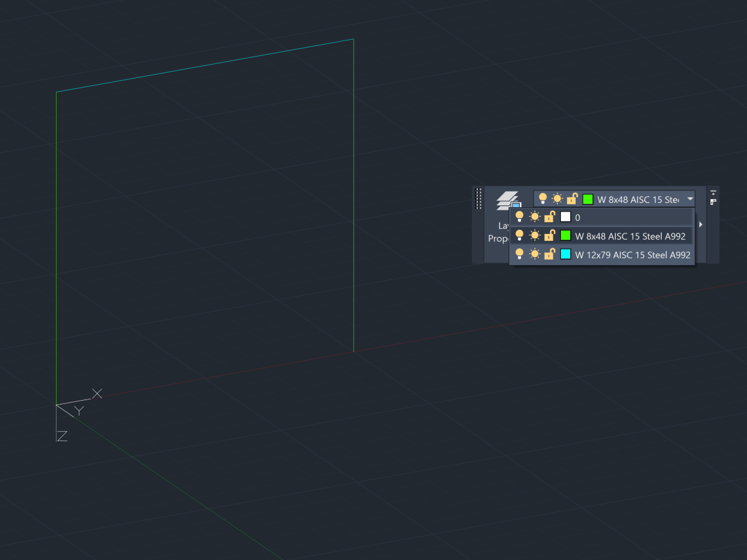Toggle off the W 12x79 layer bulb
The image size is (747, 560).
(520, 254)
